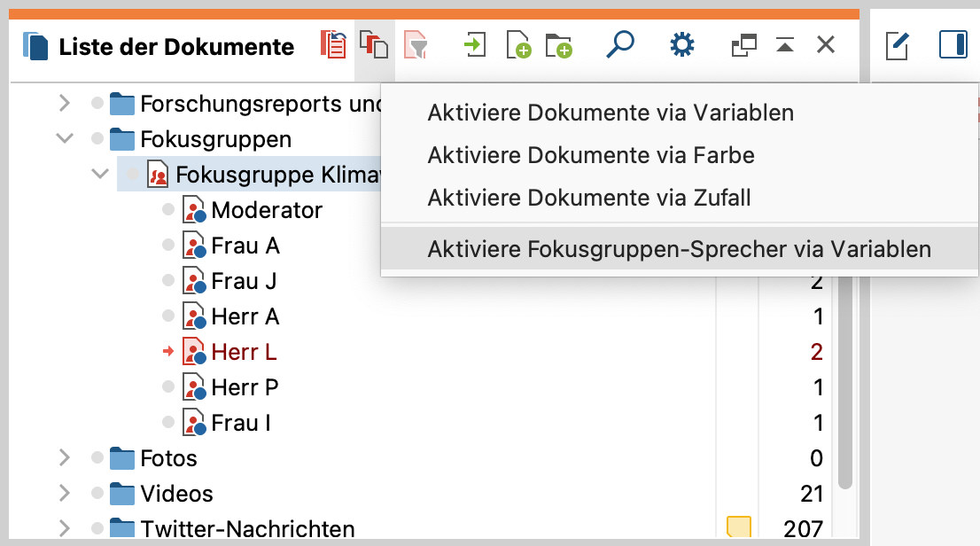Select Forschungsreports folder name
The width and height of the screenshot is (980, 546).
(260, 104)
